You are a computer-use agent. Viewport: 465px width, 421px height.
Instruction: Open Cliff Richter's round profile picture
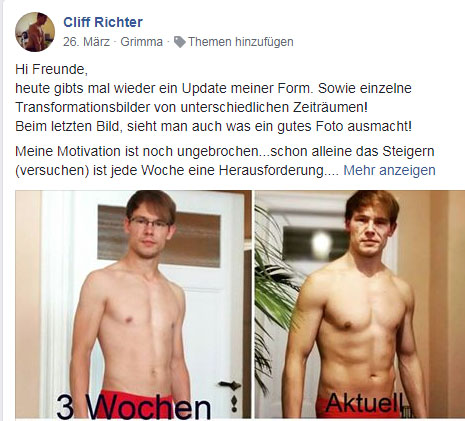point(35,32)
